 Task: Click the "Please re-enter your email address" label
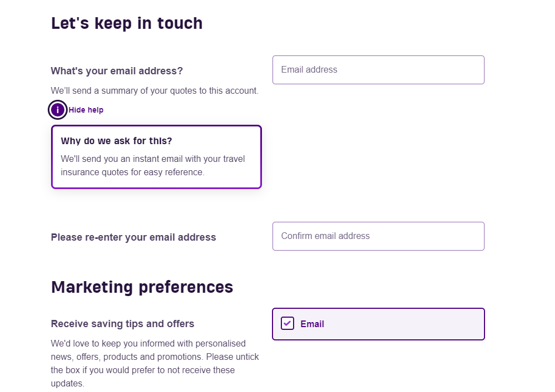coord(133,237)
